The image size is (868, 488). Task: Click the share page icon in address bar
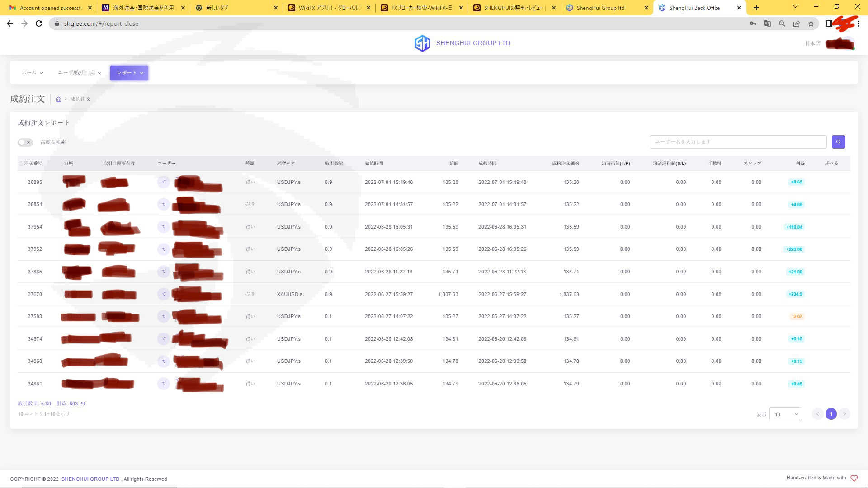pyautogui.click(x=797, y=23)
